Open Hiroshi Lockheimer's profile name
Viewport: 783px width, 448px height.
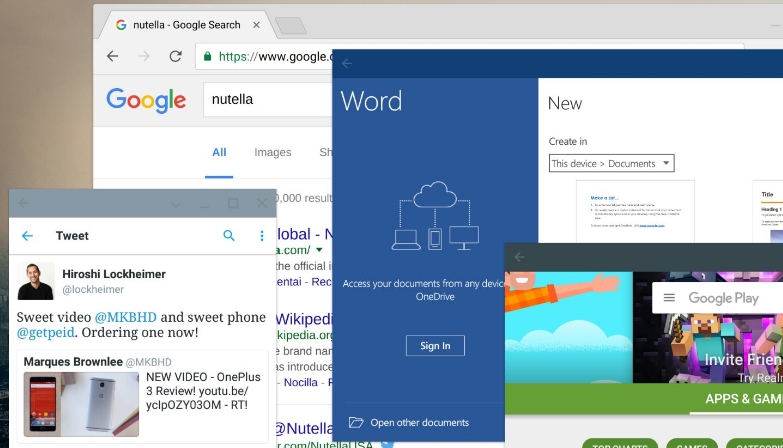pyautogui.click(x=114, y=274)
